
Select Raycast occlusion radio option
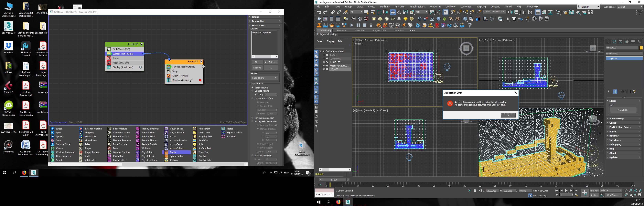[252, 156]
